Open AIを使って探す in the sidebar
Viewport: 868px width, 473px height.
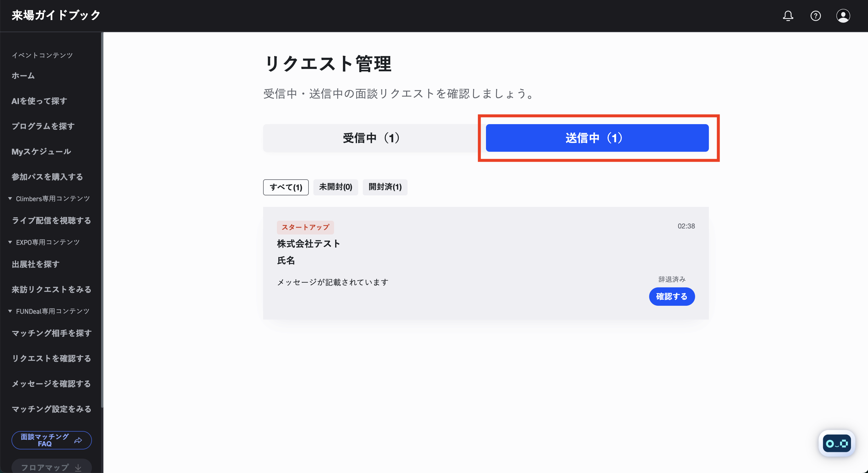tap(39, 101)
